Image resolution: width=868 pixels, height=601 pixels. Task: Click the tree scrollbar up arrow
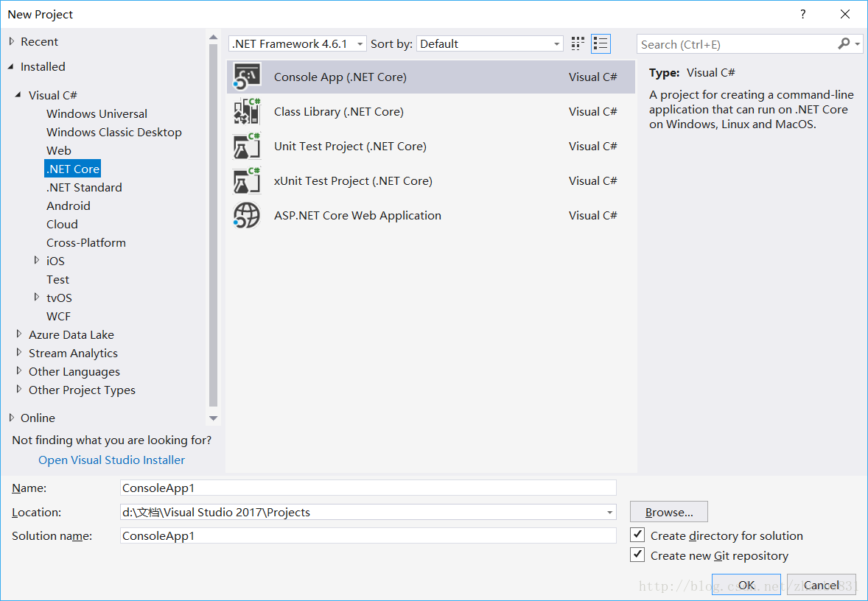pos(213,37)
